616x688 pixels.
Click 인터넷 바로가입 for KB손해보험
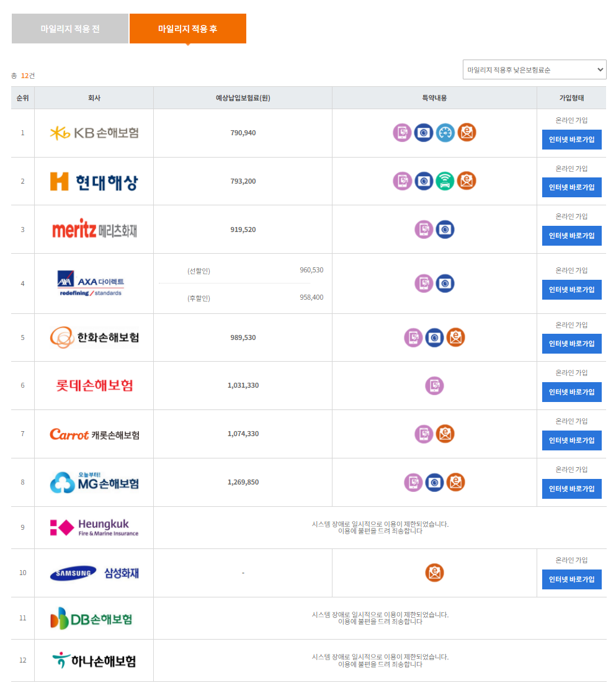coord(572,140)
